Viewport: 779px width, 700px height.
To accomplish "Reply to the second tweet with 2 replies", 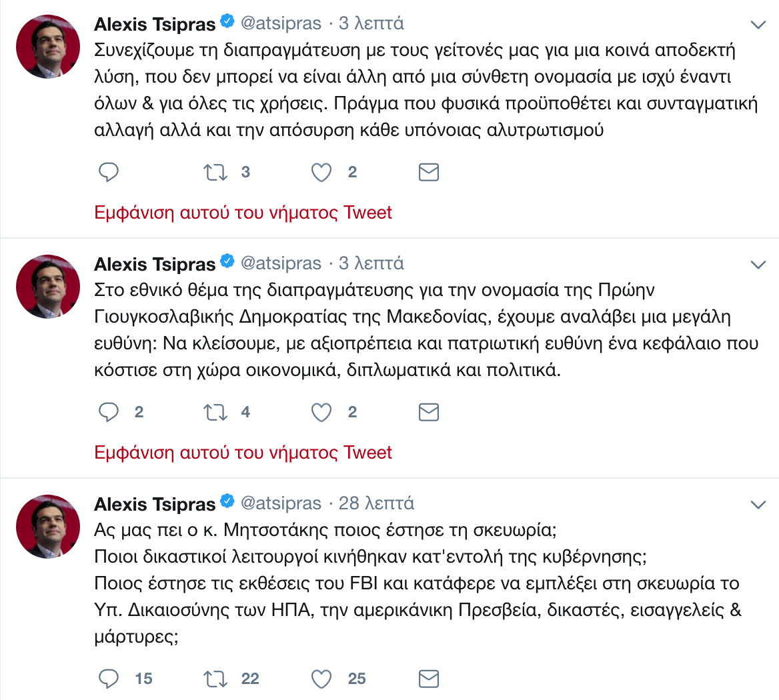I will (x=109, y=413).
